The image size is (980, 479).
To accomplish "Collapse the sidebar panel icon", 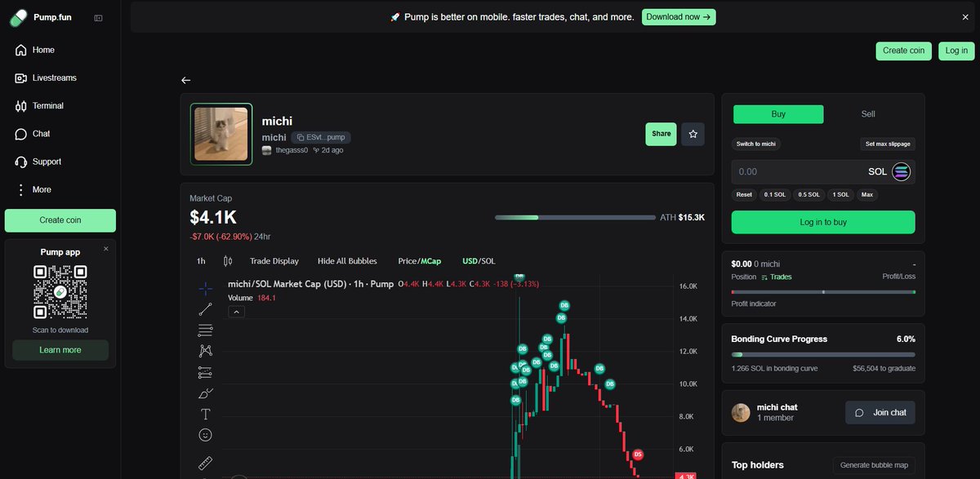I will 98,18.
